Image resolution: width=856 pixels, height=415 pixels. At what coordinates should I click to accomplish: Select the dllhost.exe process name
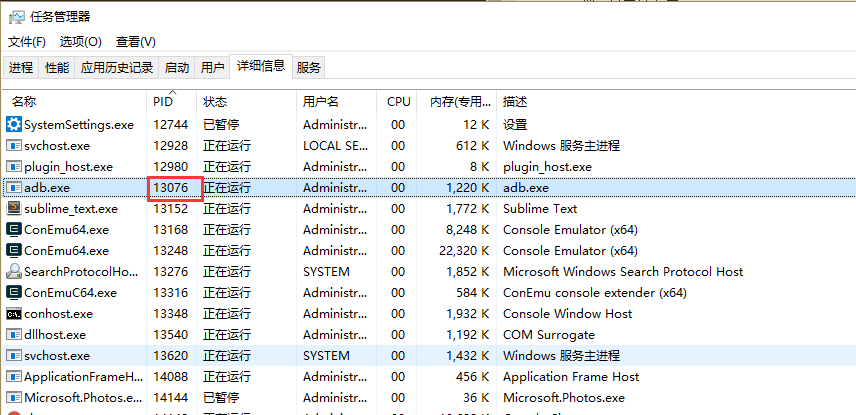coord(55,334)
